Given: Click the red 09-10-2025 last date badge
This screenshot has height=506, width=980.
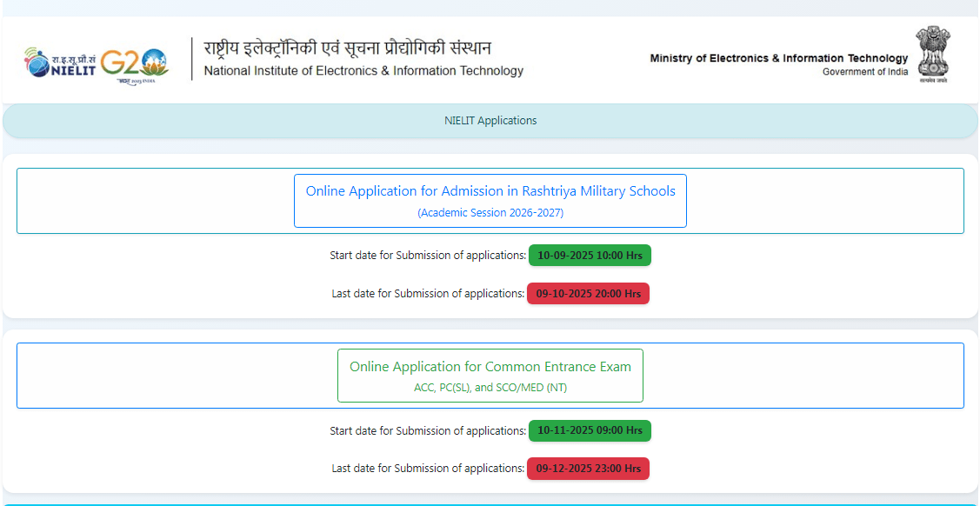Looking at the screenshot, I should tap(588, 293).
